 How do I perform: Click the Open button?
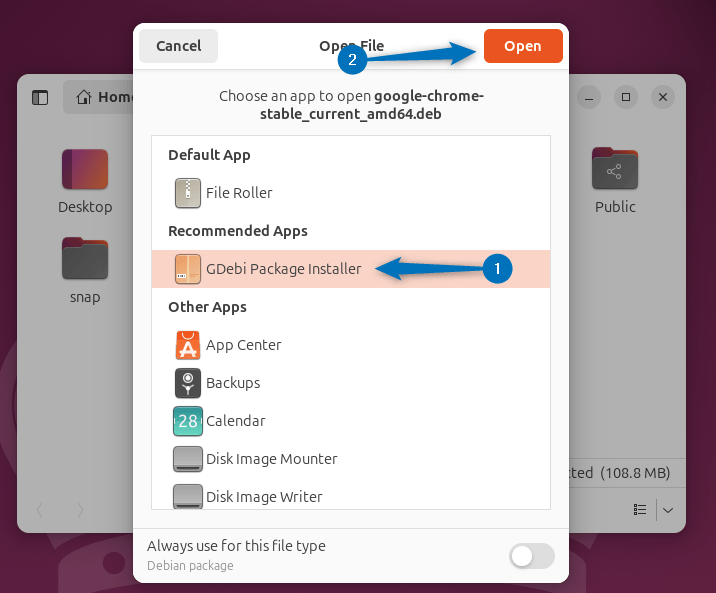[523, 46]
